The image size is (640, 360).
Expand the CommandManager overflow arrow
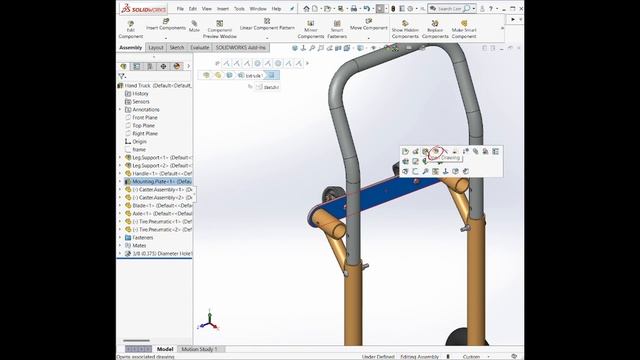[x=502, y=29]
